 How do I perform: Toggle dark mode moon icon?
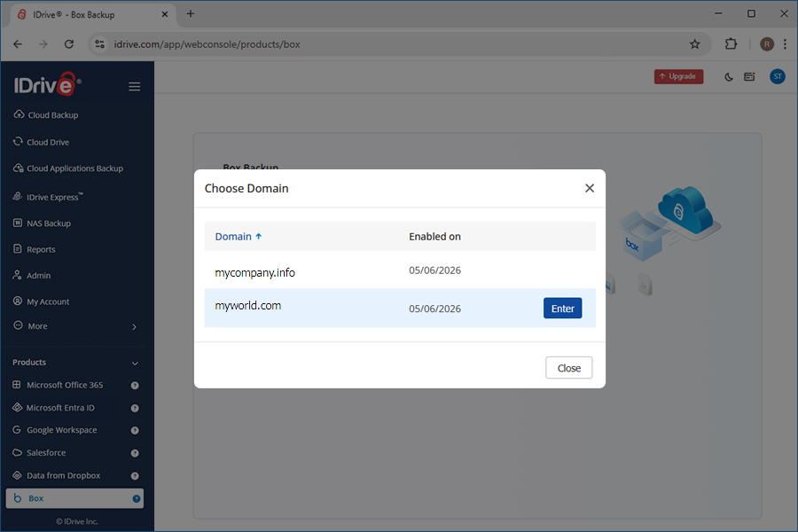[729, 77]
